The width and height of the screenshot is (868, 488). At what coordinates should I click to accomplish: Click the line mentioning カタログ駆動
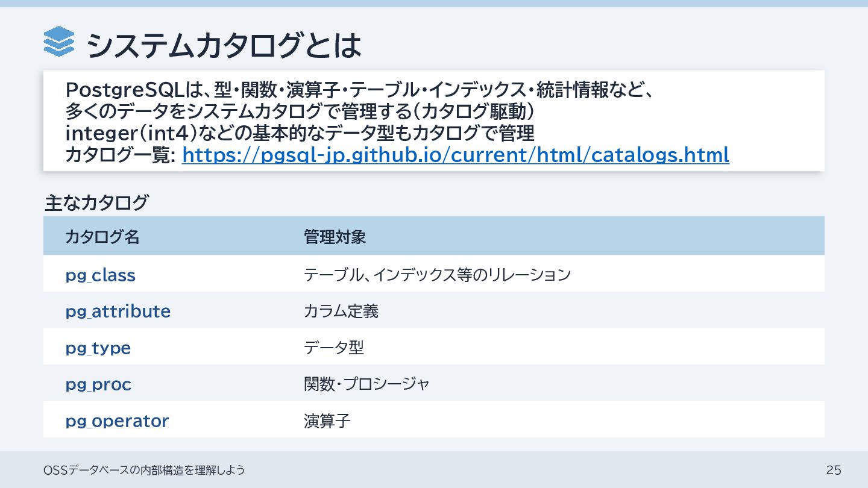(x=301, y=112)
